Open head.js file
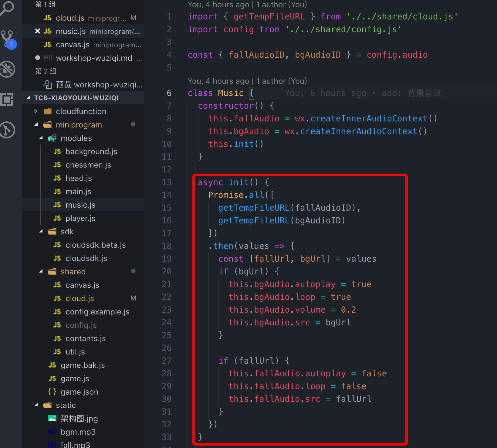 point(83,178)
